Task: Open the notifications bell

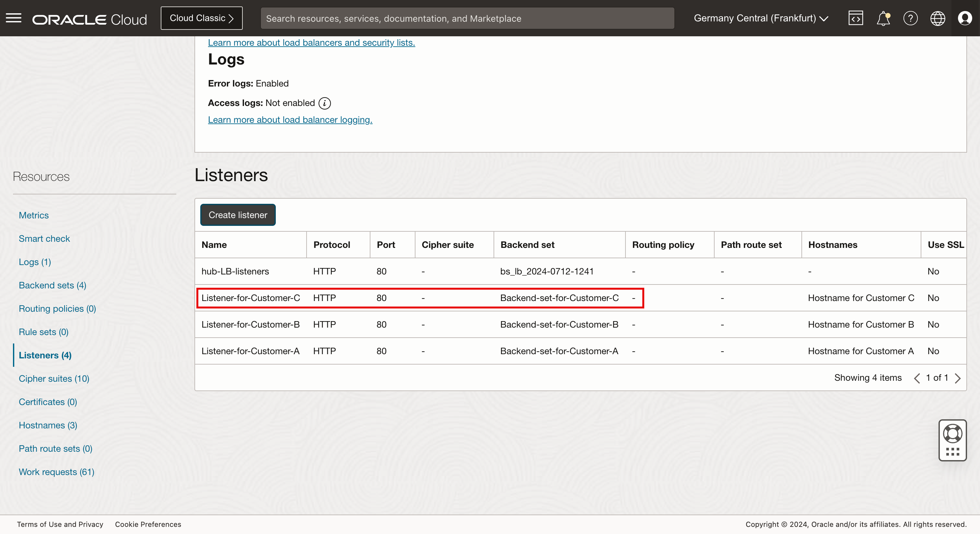Action: click(x=883, y=18)
